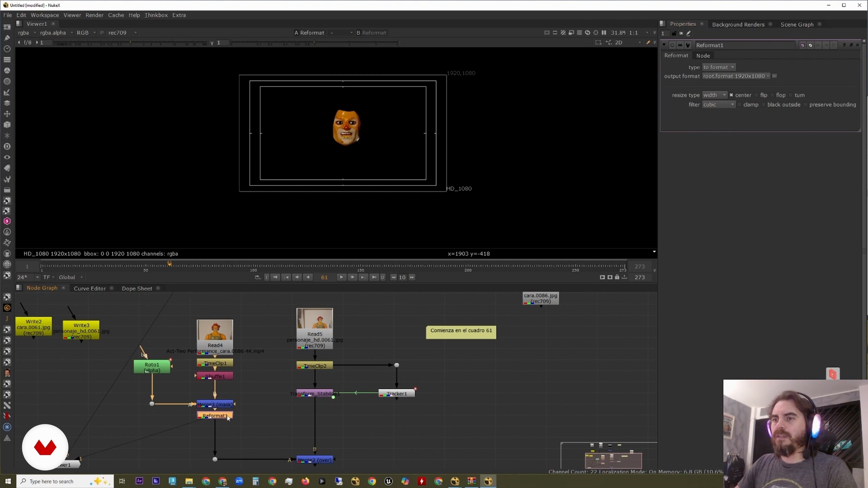Open the Render menu
This screenshot has width=868, height=488.
coord(94,15)
